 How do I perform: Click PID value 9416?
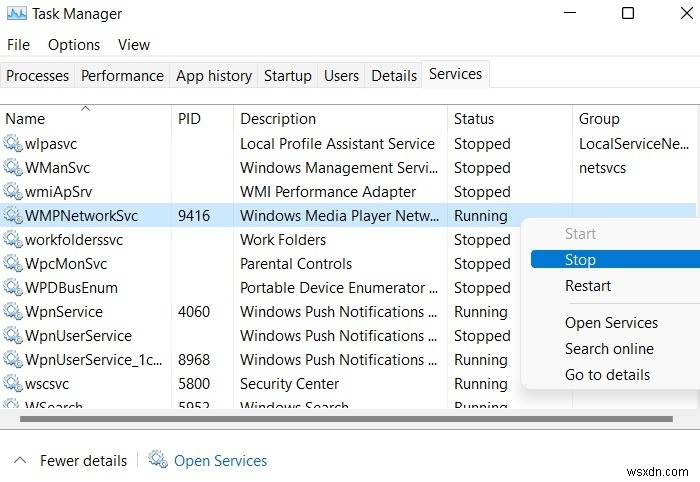click(194, 216)
